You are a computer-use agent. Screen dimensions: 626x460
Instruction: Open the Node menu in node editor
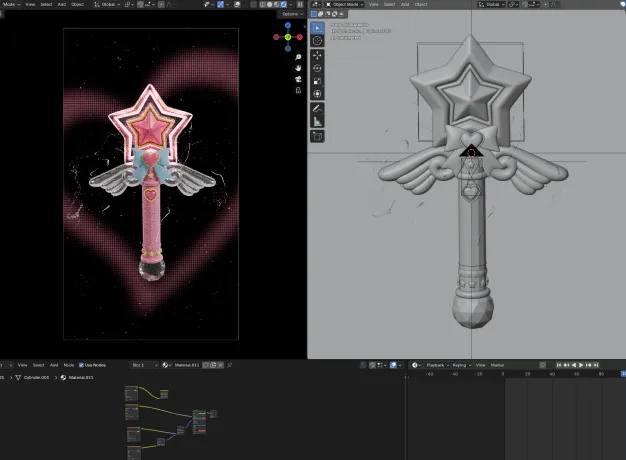[69, 365]
